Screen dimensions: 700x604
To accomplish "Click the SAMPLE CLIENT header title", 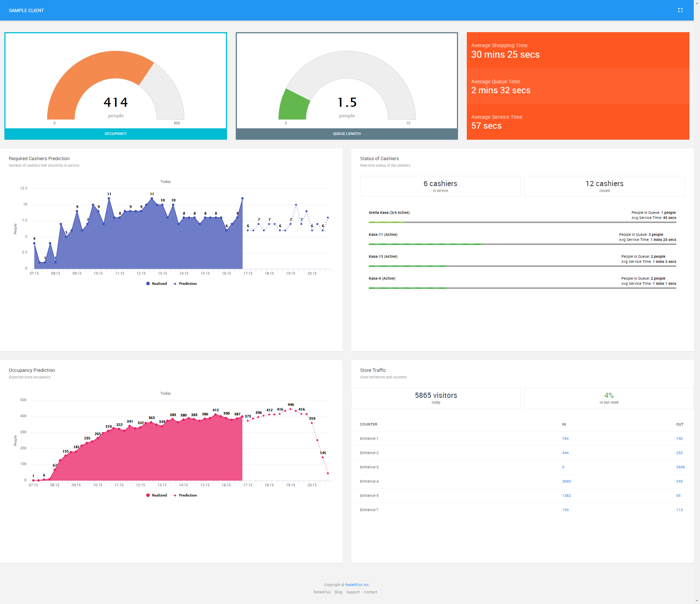I will pyautogui.click(x=26, y=11).
